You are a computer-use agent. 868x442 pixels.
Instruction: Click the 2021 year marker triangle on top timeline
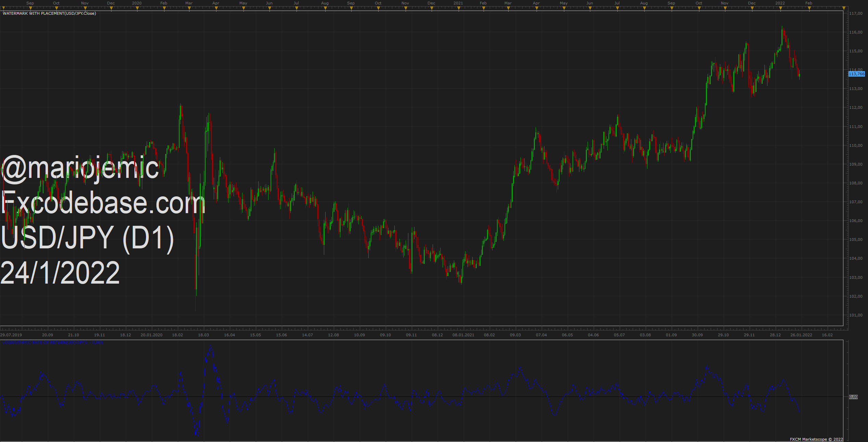tap(458, 9)
